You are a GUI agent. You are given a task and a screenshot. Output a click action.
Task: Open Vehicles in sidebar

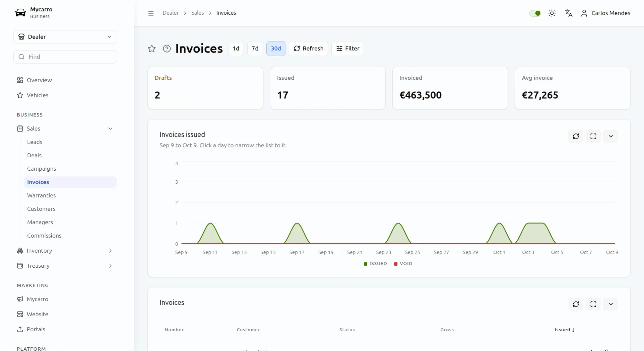[x=38, y=95]
